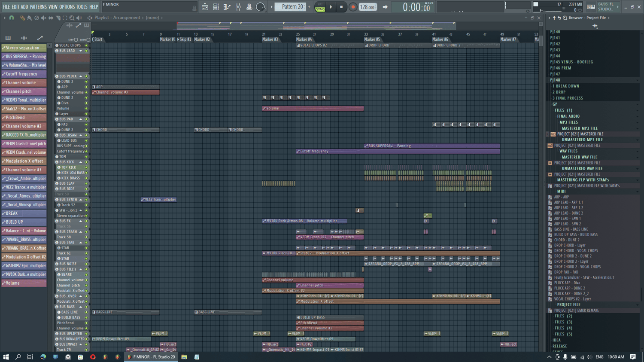Open the ADD menu
The width and height of the screenshot is (644, 362).
[24, 7]
